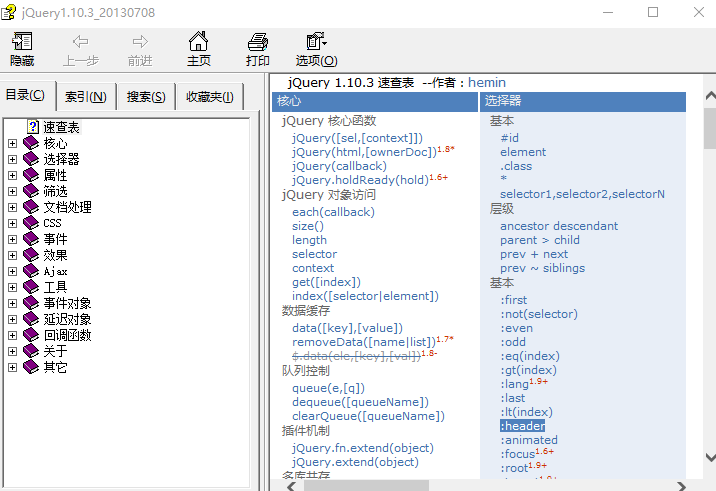Open the 收藏夹(I) tab
This screenshot has width=716, height=491.
(x=209, y=97)
